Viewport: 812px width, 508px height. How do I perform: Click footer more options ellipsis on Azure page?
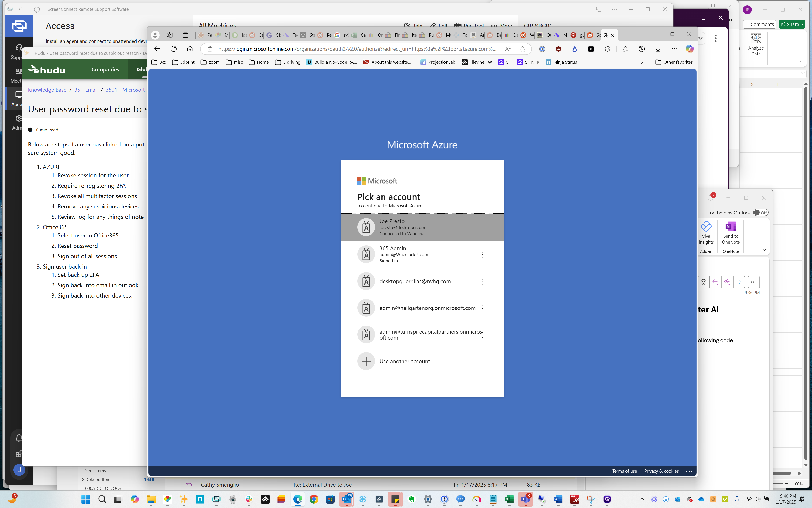[689, 471]
